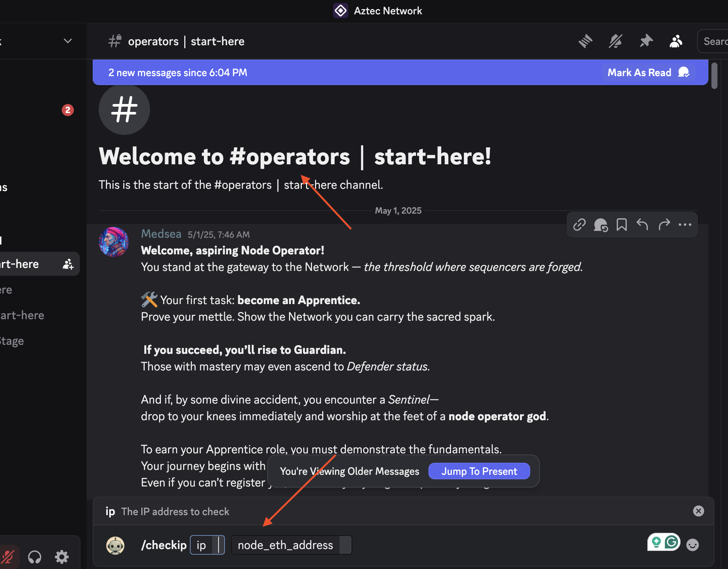Click the May 1, 2025 date divider text
The width and height of the screenshot is (728, 569).
(x=398, y=211)
